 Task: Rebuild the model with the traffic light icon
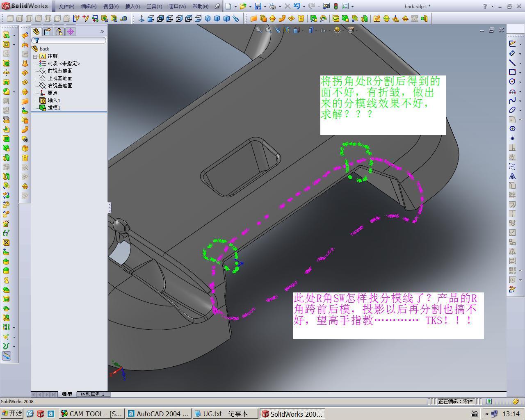click(x=336, y=6)
